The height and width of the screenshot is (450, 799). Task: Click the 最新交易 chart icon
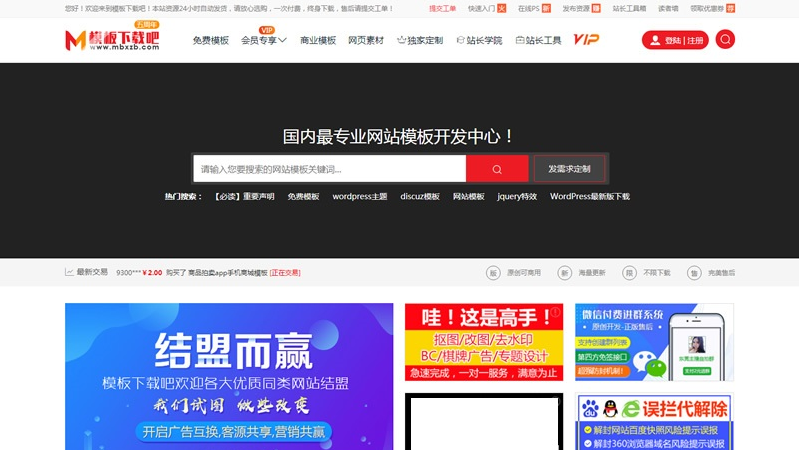click(69, 272)
